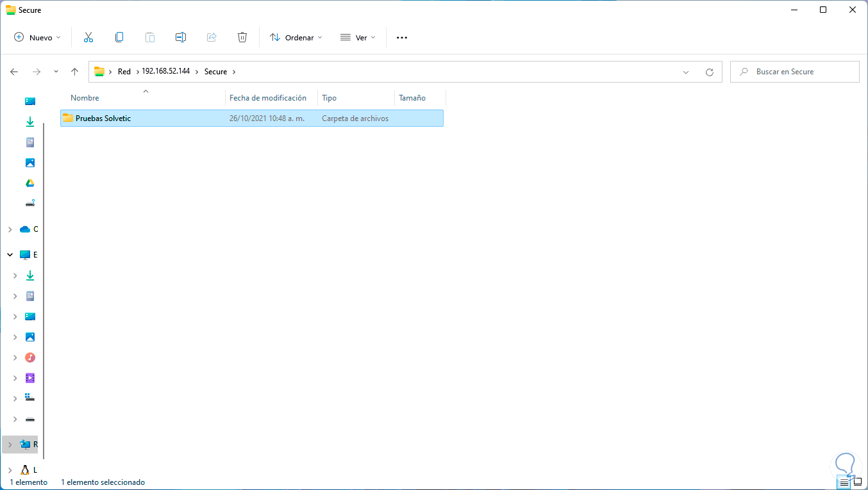Open the Windows system drive icon in sidebar
868x490 pixels.
(x=29, y=398)
